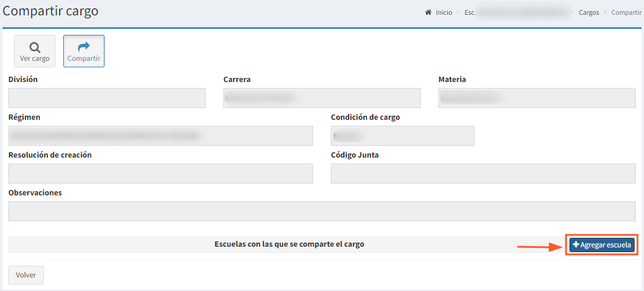Focus the Código Junta field
Image resolution: width=644 pixels, height=291 pixels.
pyautogui.click(x=483, y=174)
